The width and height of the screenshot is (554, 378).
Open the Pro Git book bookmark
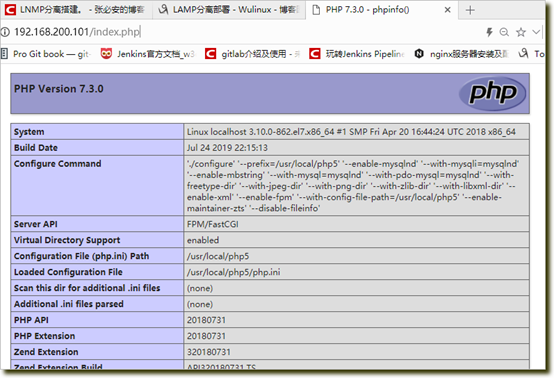[x=46, y=54]
